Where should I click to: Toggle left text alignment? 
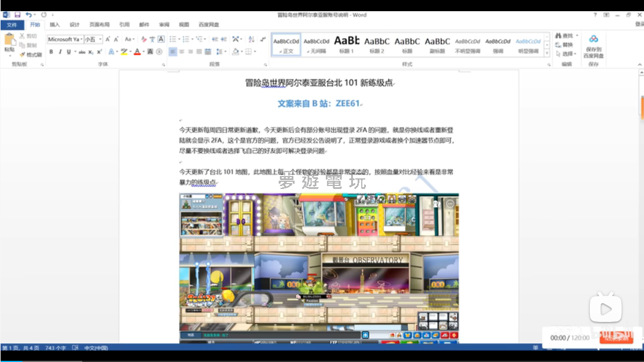(173, 52)
